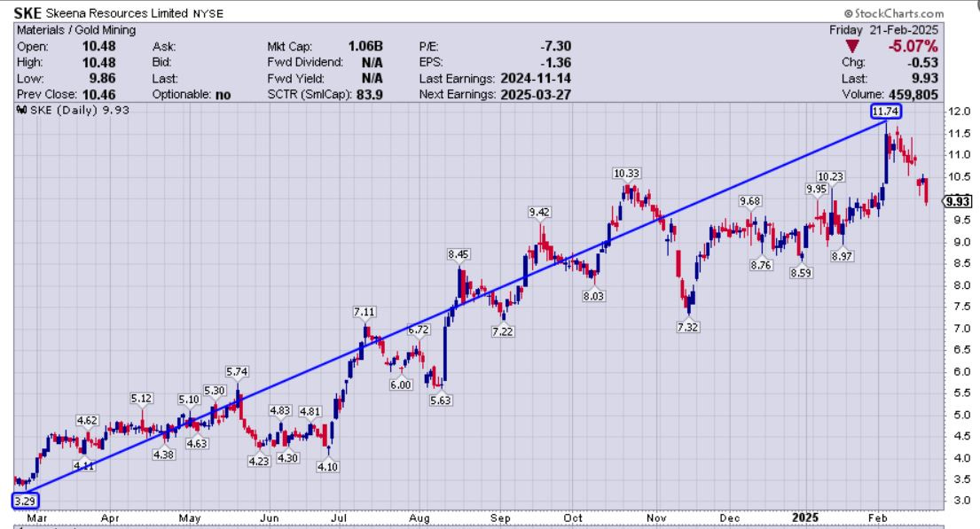The height and width of the screenshot is (529, 980).
Task: Click the 9.95 price label
Action: pyautogui.click(x=816, y=189)
